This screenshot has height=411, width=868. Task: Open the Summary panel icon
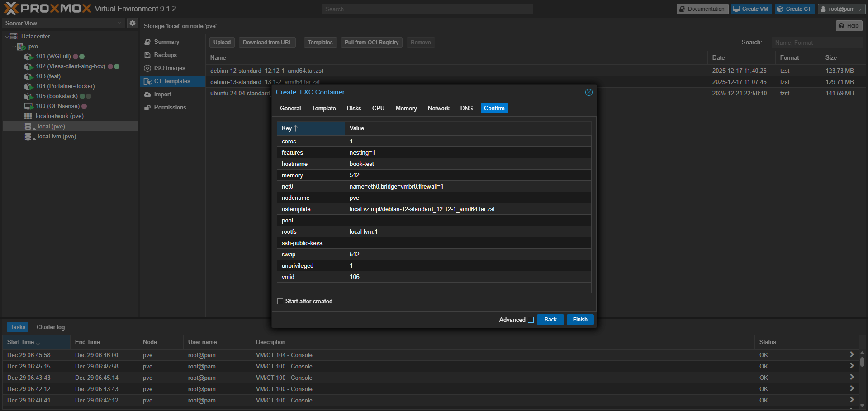147,42
